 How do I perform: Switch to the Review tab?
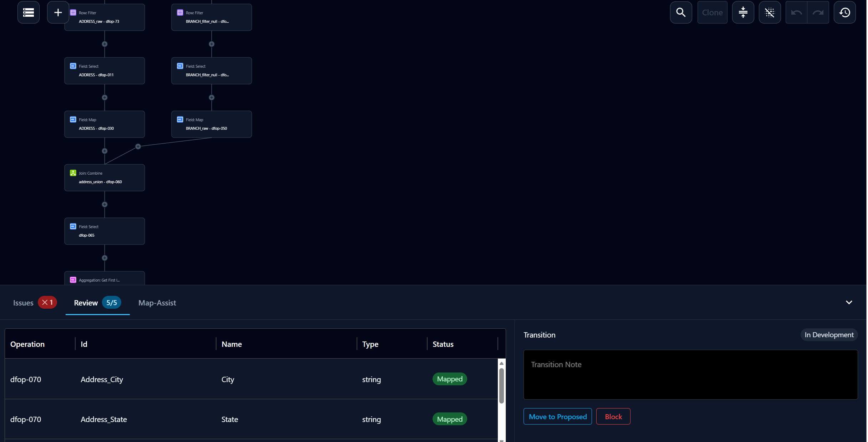tap(97, 303)
